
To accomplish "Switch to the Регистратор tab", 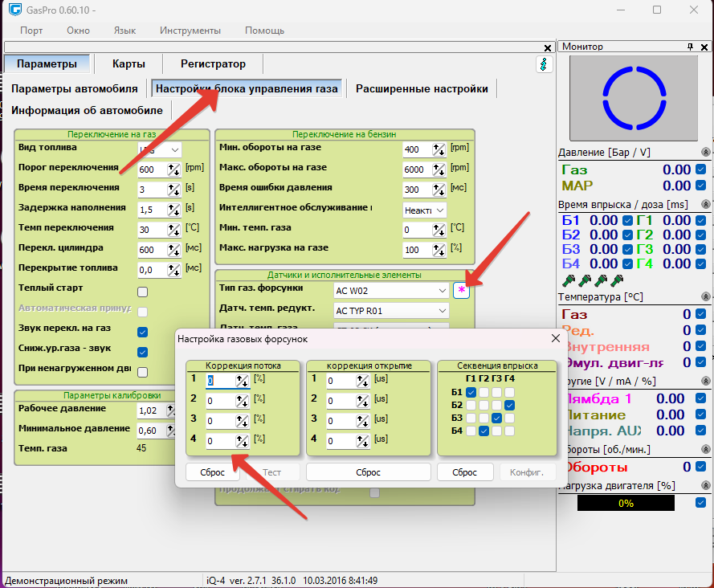I will coord(213,63).
